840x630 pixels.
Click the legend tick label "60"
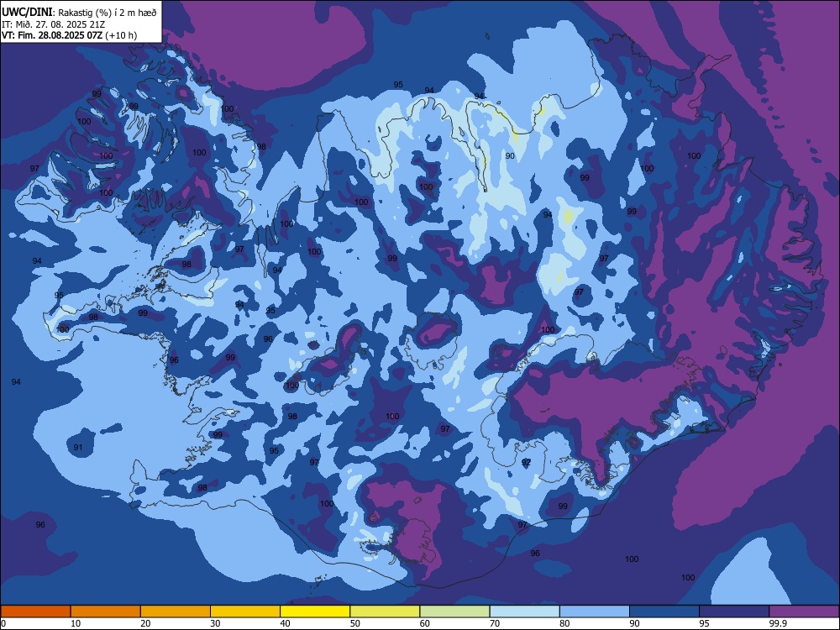point(425,623)
